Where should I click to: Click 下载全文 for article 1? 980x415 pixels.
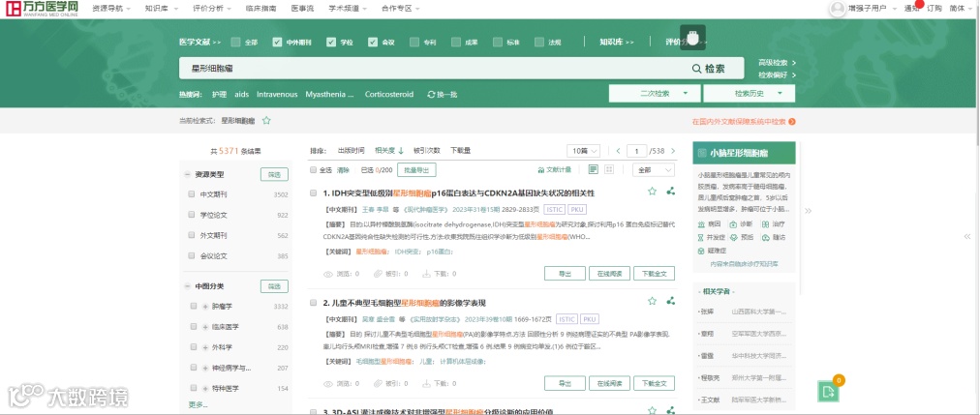point(655,274)
